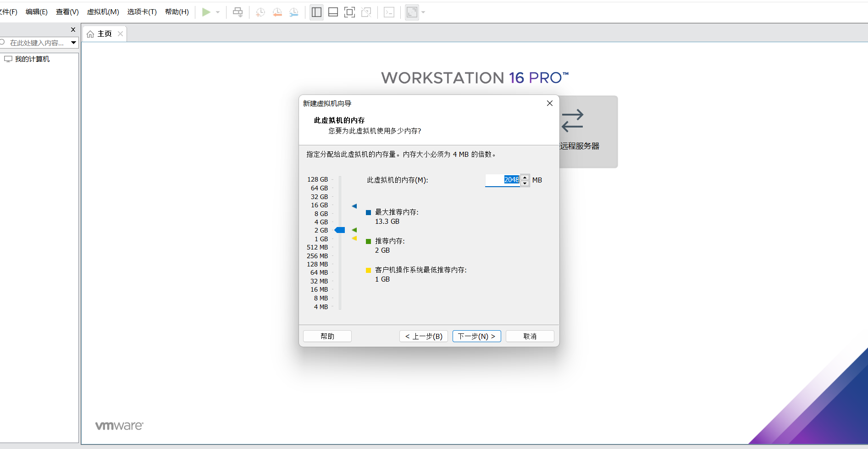Click the 8 GB scale label
Image resolution: width=868 pixels, height=449 pixels.
pyautogui.click(x=321, y=214)
